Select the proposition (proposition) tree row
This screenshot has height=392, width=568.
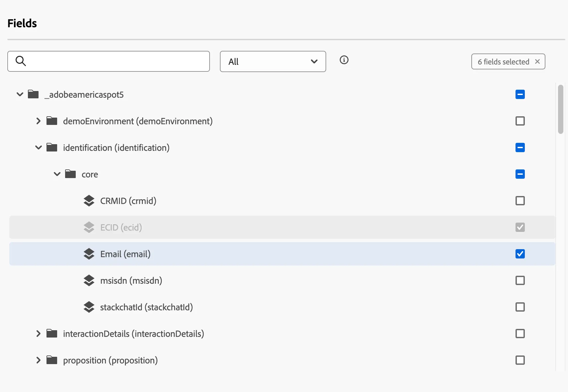click(x=282, y=360)
